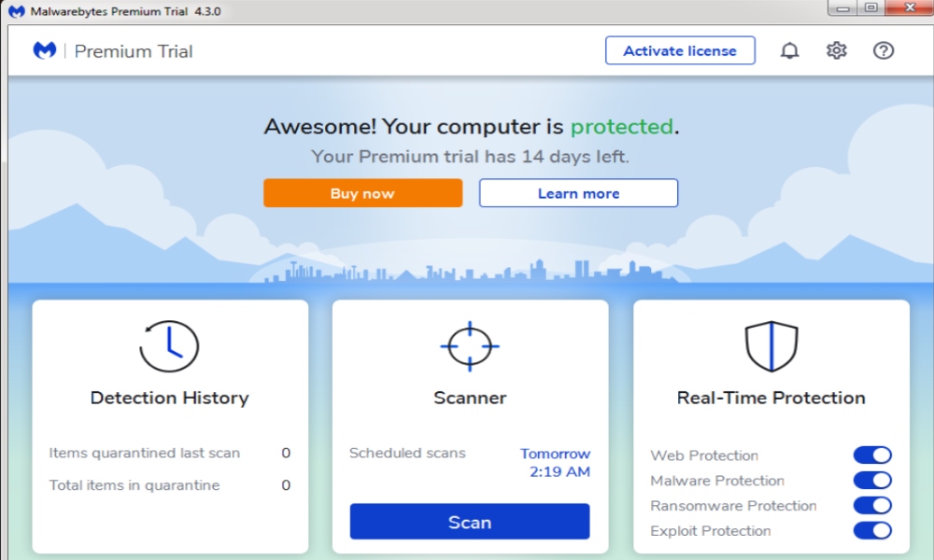The width and height of the screenshot is (934, 560).
Task: Toggle Malware Protection switch
Action: [872, 481]
